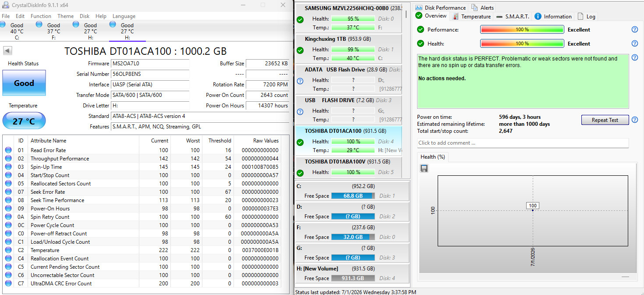Click the green check icon on SAMSUNG disk
The image size is (644, 295).
click(300, 19)
